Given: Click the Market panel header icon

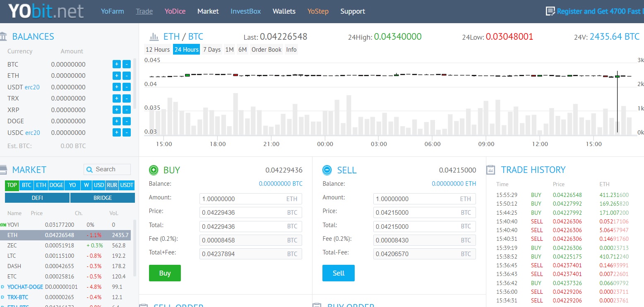Looking at the screenshot, I should point(3,170).
